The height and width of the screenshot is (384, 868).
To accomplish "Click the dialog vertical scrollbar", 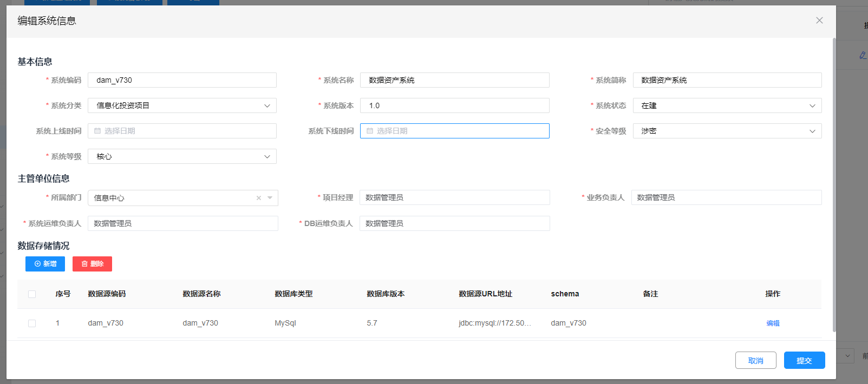I will (x=834, y=184).
